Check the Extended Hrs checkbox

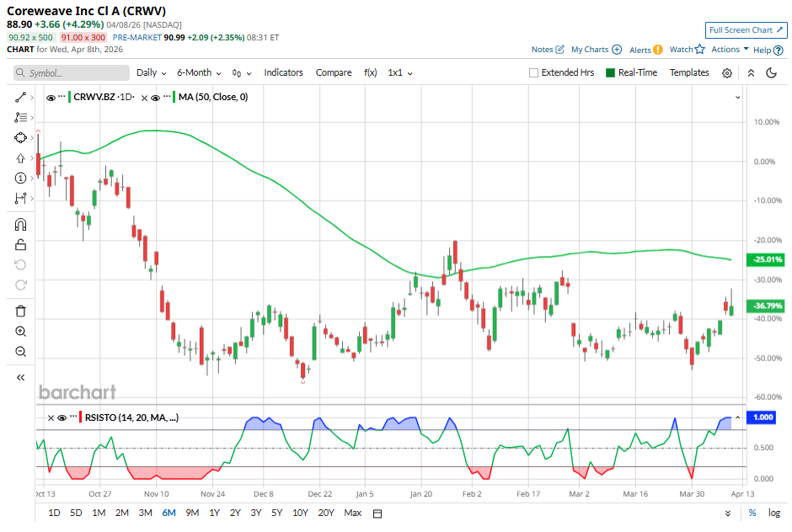coord(533,73)
